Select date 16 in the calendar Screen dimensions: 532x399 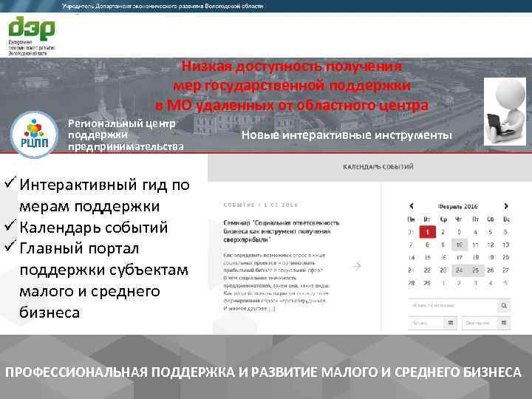pos(443,258)
